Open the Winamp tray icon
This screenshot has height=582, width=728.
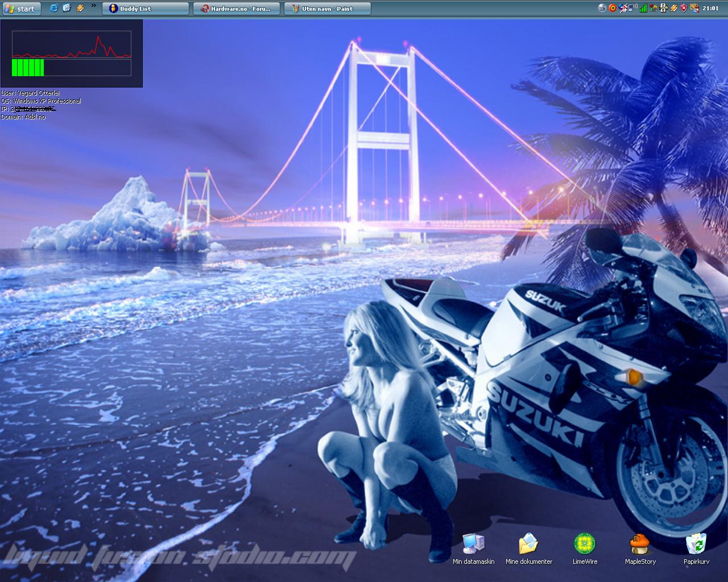coord(674,8)
